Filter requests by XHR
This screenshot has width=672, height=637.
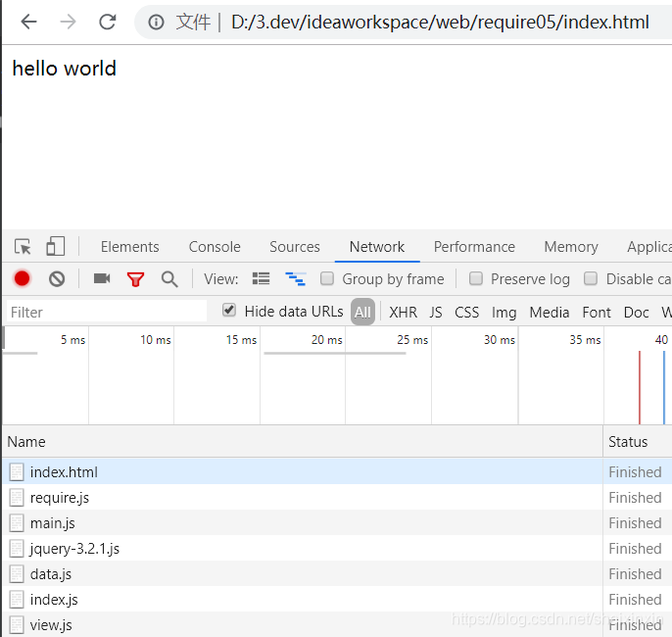click(403, 312)
